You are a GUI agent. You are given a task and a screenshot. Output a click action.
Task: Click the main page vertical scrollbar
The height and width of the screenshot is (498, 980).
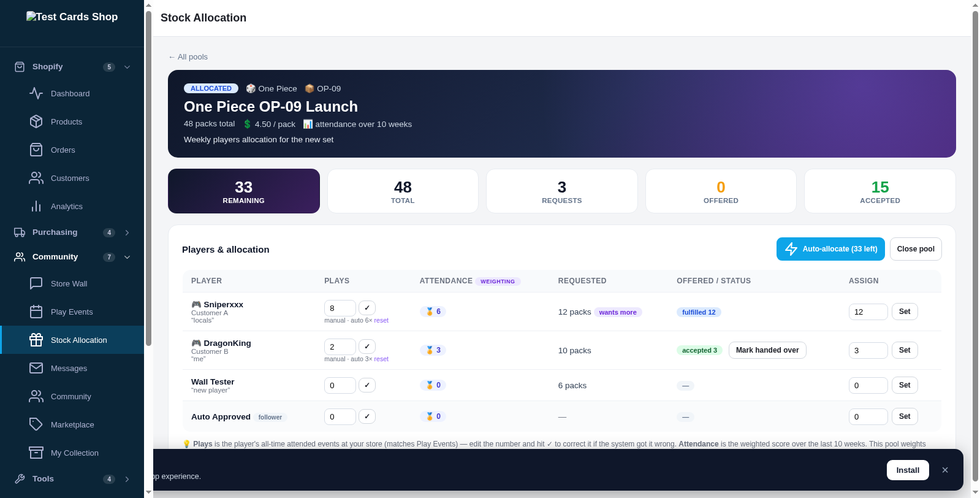975,245
